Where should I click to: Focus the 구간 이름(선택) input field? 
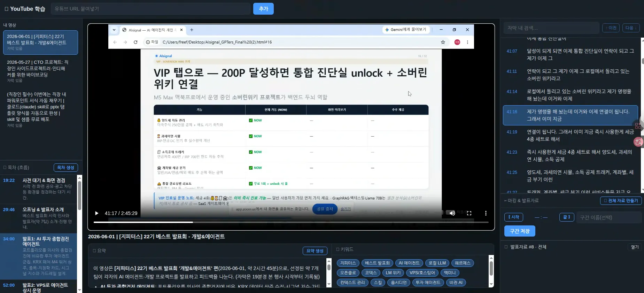click(x=609, y=217)
